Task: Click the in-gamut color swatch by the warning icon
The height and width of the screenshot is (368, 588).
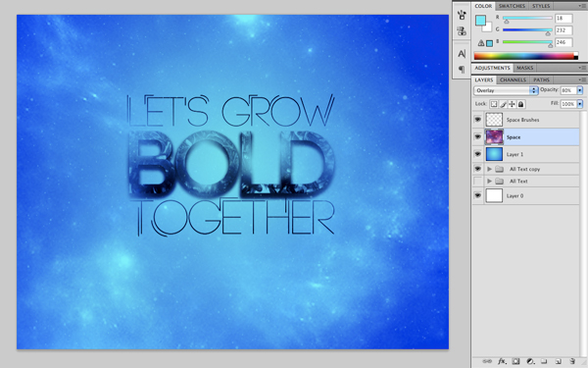Action: pos(489,43)
